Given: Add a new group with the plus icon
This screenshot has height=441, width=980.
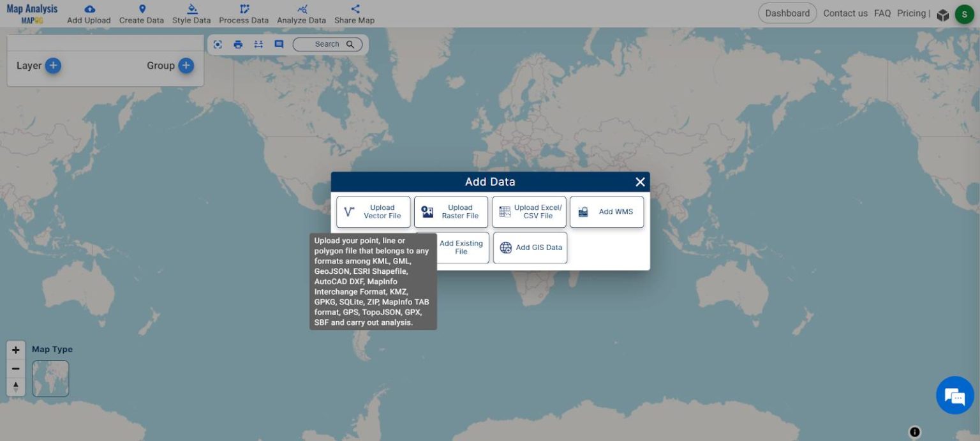Looking at the screenshot, I should click(186, 66).
